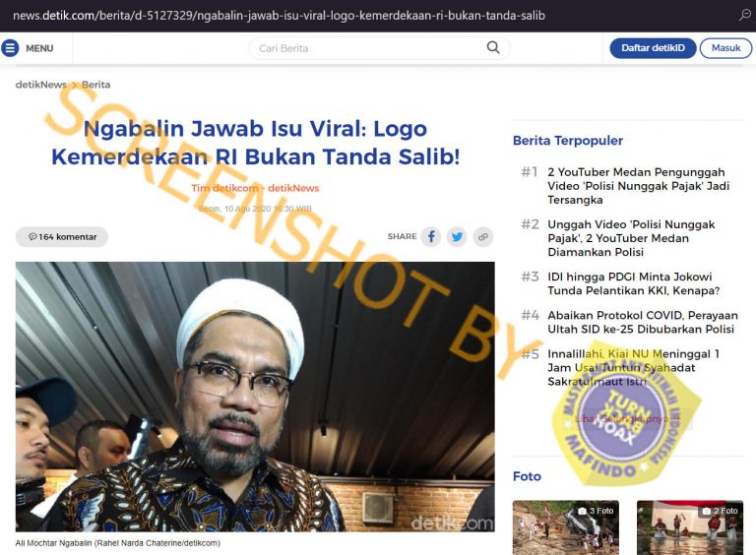756x555 pixels.
Task: Open detikNews breadcrumb link
Action: point(41,85)
